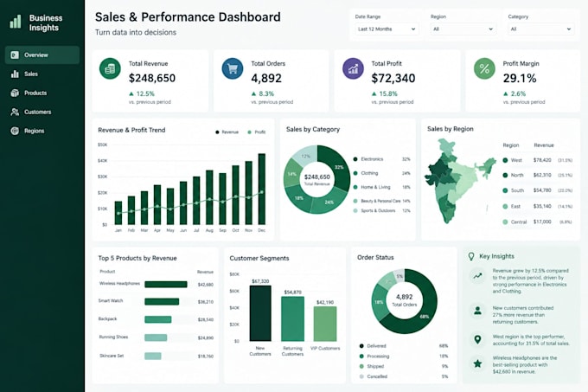This screenshot has height=392, width=588.
Task: Click the green up arrow beside 2.6%
Action: tap(506, 93)
